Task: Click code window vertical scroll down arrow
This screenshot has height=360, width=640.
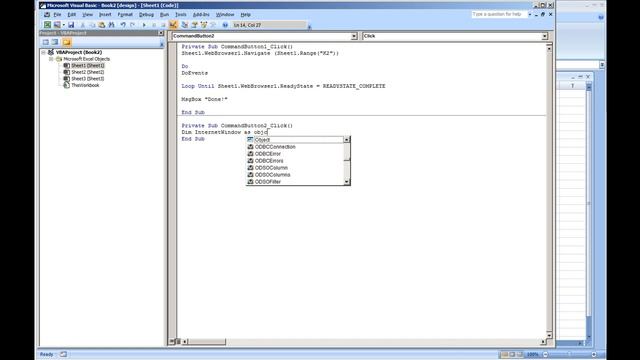Action: pos(549,335)
